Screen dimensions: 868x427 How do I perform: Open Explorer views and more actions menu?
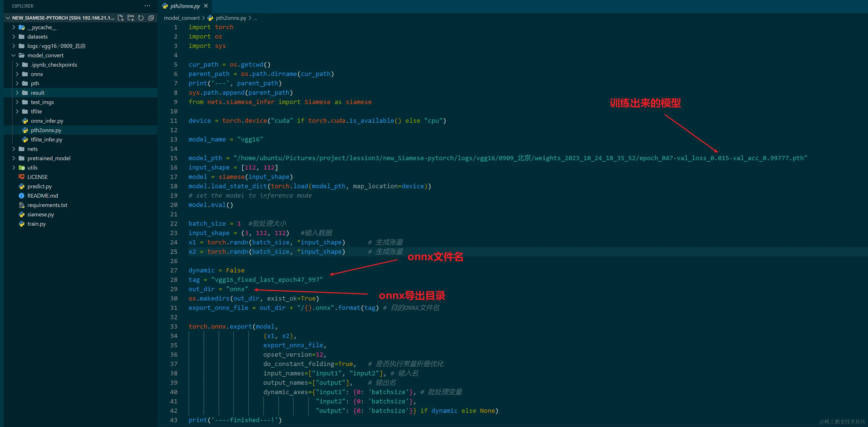click(x=147, y=6)
